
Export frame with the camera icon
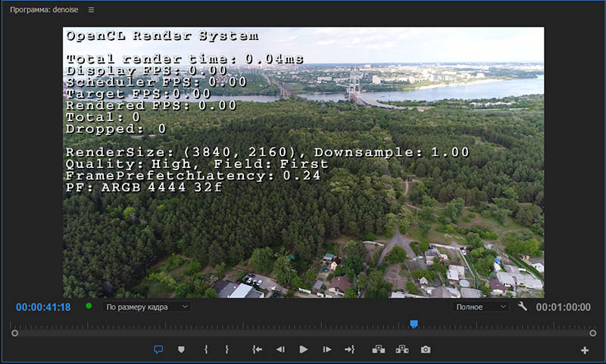pyautogui.click(x=426, y=350)
